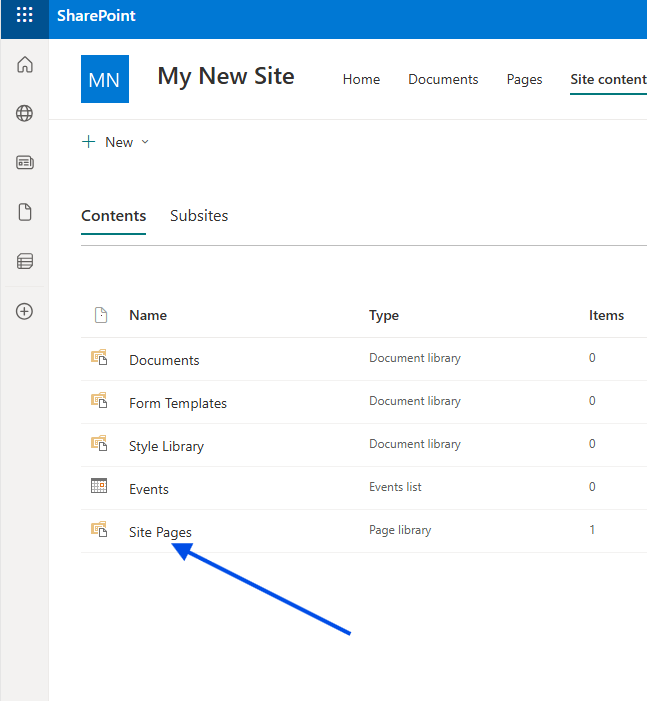Click the Home icon in left rail
Viewport: 647px width, 701px height.
[x=25, y=65]
